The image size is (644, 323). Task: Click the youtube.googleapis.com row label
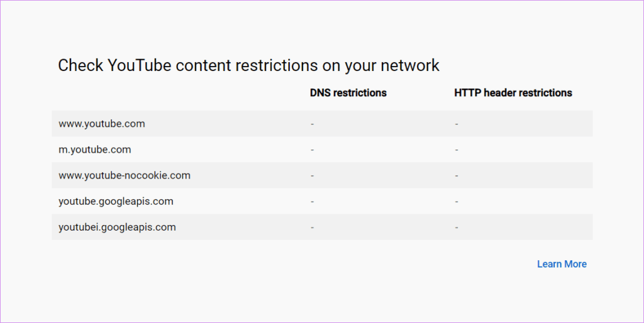[x=116, y=202]
